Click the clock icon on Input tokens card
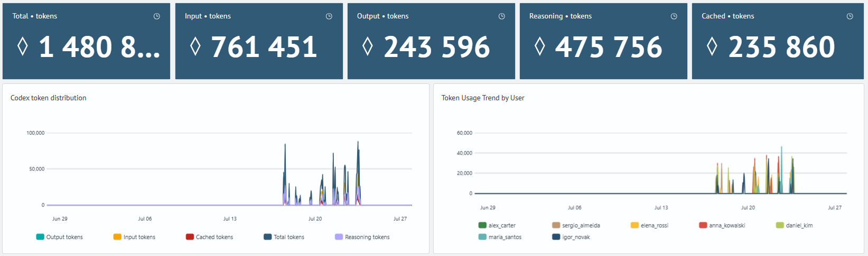This screenshot has width=868, height=256. tap(329, 16)
